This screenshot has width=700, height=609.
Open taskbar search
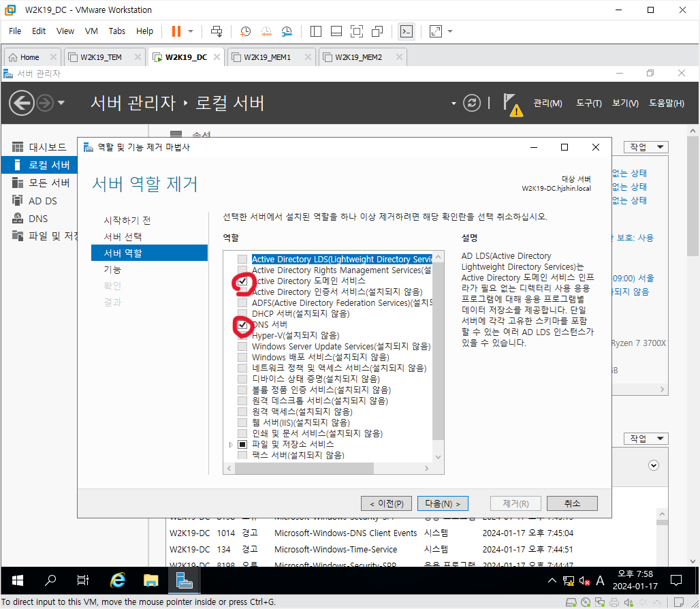tap(50, 580)
